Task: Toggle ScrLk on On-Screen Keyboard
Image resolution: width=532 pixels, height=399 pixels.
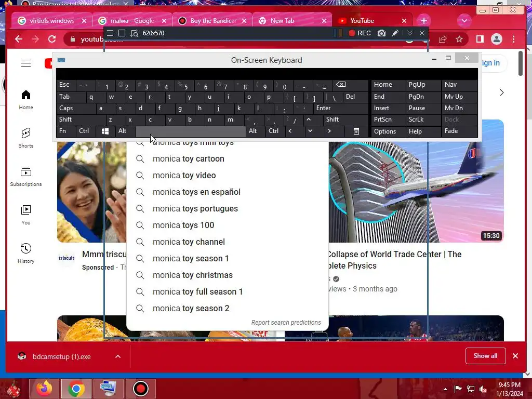Action: (x=423, y=119)
